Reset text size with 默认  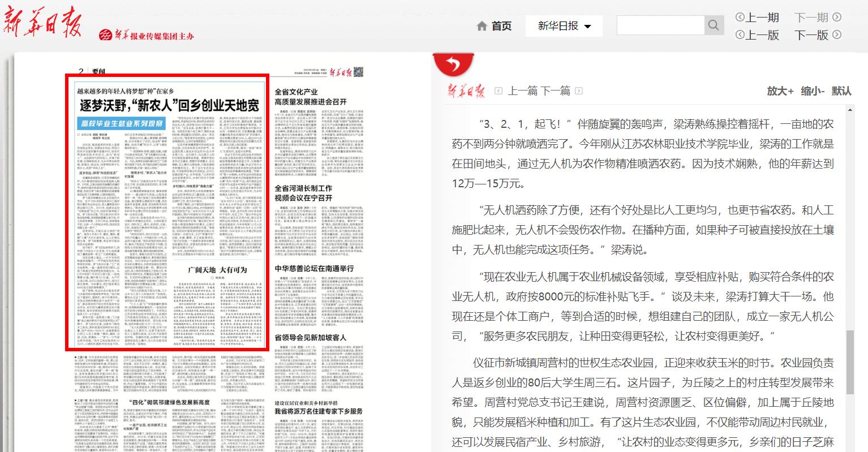point(841,91)
